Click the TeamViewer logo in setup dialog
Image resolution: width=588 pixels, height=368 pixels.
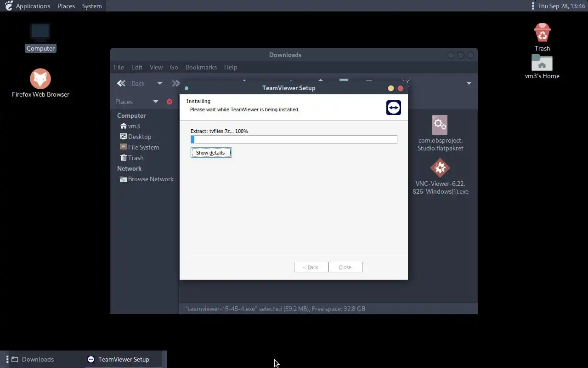coord(394,108)
